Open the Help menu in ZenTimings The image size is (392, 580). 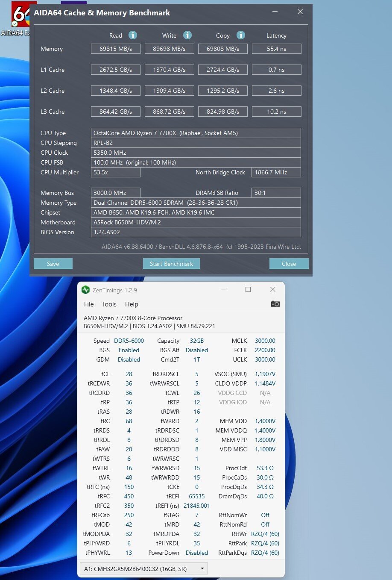[x=132, y=304]
